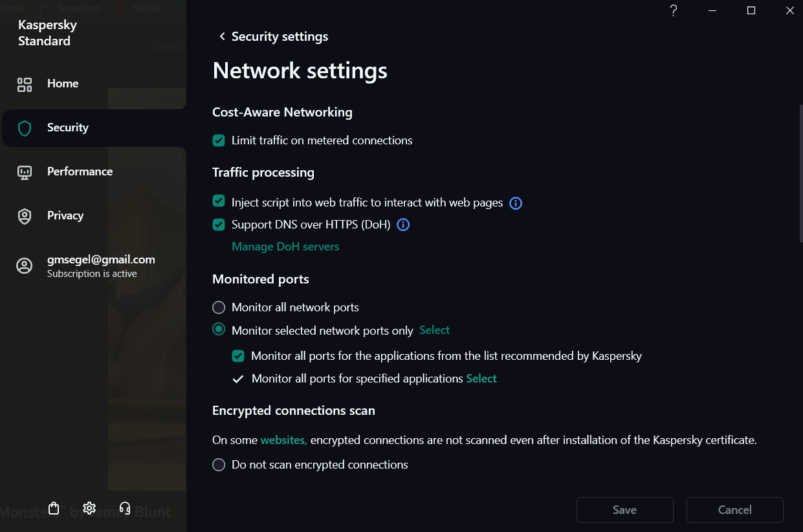Open settings via the gear icon
Screen dimensions: 803x532
pyautogui.click(x=89, y=508)
